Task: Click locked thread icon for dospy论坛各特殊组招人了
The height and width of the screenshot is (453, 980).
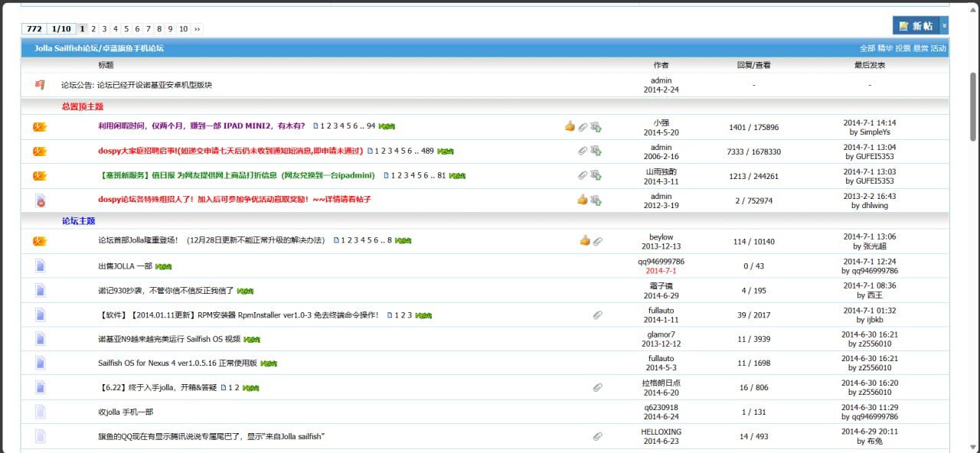Action: point(41,200)
